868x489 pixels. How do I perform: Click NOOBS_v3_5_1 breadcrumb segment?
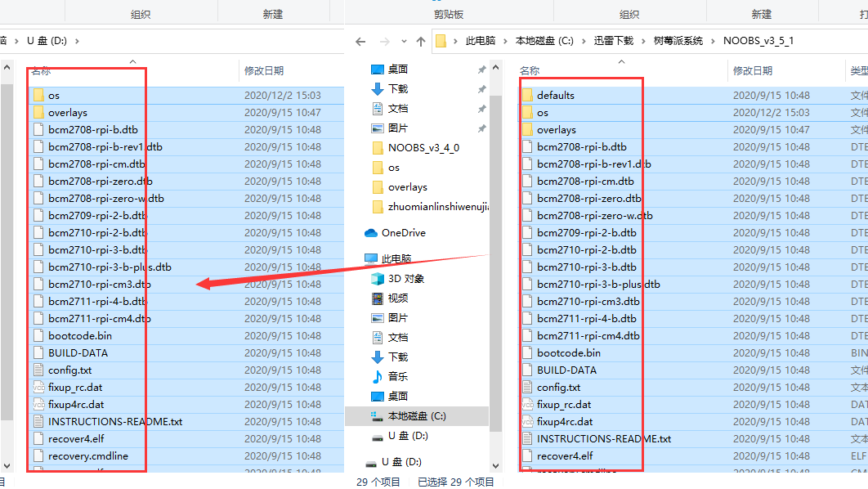(x=758, y=41)
